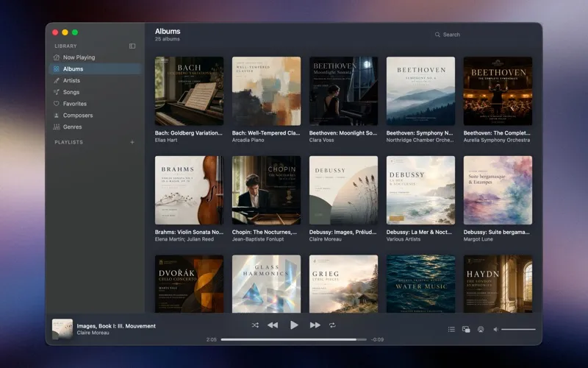Open Grieg Lyric Pieces album cover

click(x=343, y=284)
